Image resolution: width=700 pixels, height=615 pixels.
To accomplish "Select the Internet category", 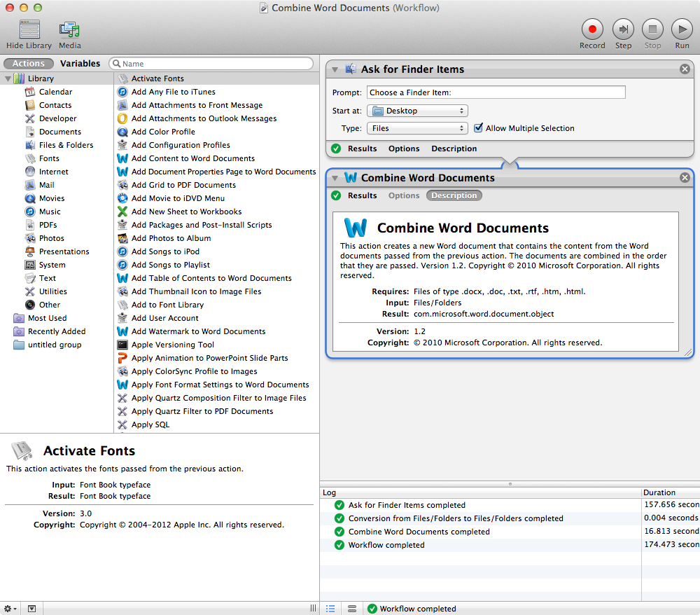I will [x=54, y=172].
